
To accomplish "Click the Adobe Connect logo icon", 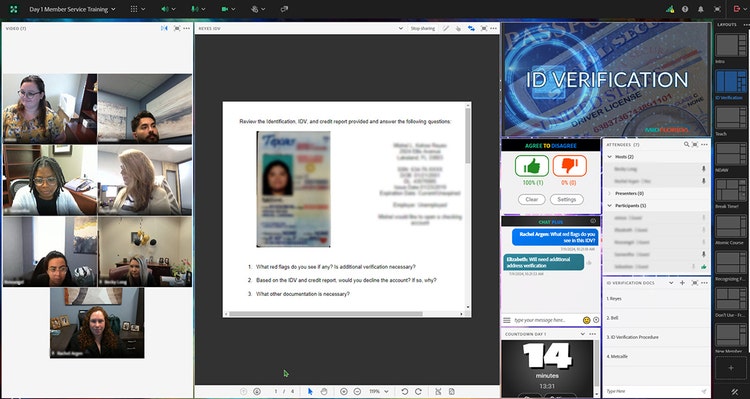I will (x=13, y=9).
